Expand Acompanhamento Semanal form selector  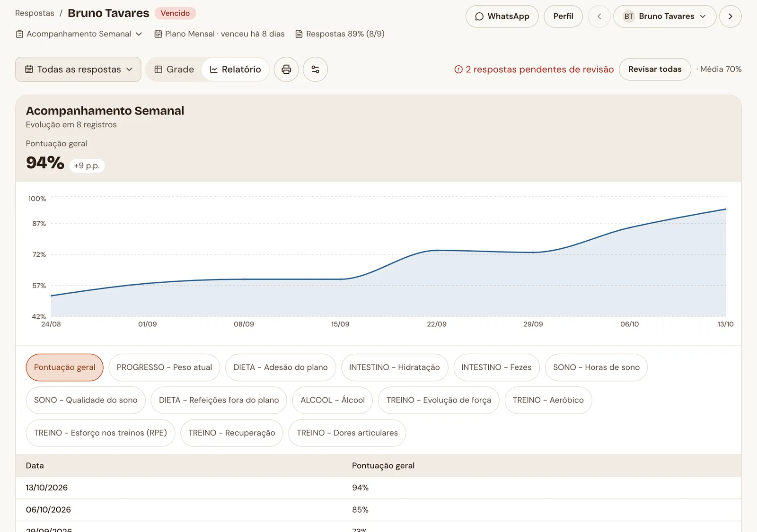[x=79, y=34]
